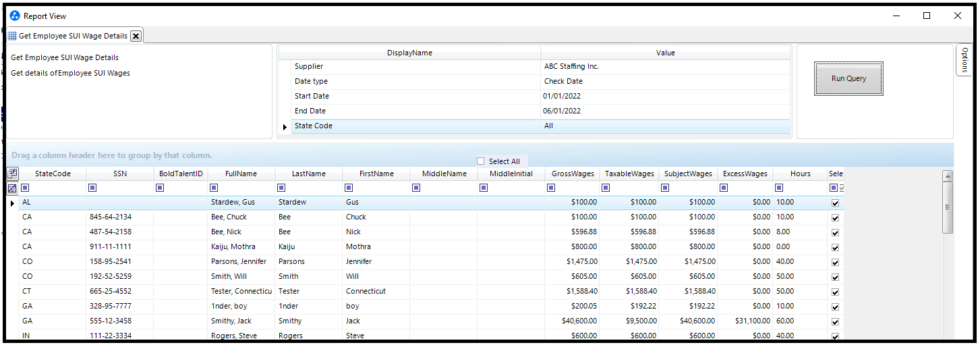Image resolution: width=980 pixels, height=345 pixels.
Task: Open ExcessWages column filter operator icon
Action: [724, 188]
